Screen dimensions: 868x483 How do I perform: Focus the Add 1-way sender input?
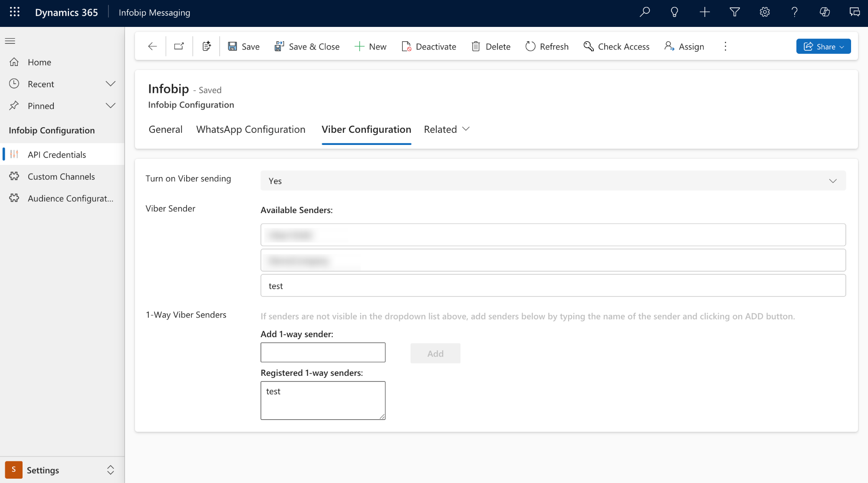click(323, 352)
